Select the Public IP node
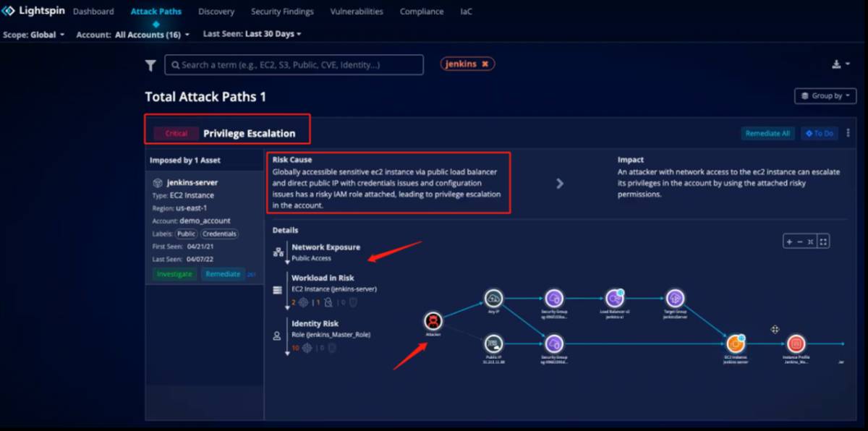This screenshot has width=868, height=431. coord(493,343)
